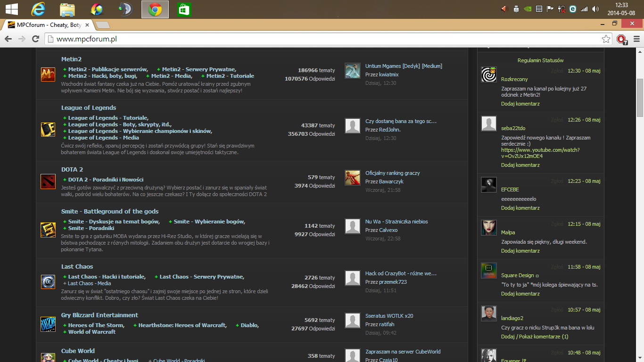Click the NVIDIA tray icon
This screenshot has height=362, width=644.
(x=528, y=9)
